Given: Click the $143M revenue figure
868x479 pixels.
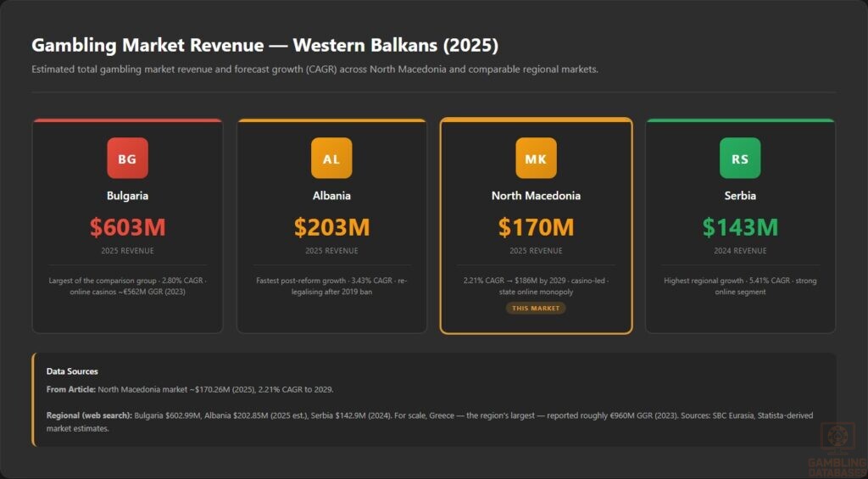Looking at the screenshot, I should point(740,227).
